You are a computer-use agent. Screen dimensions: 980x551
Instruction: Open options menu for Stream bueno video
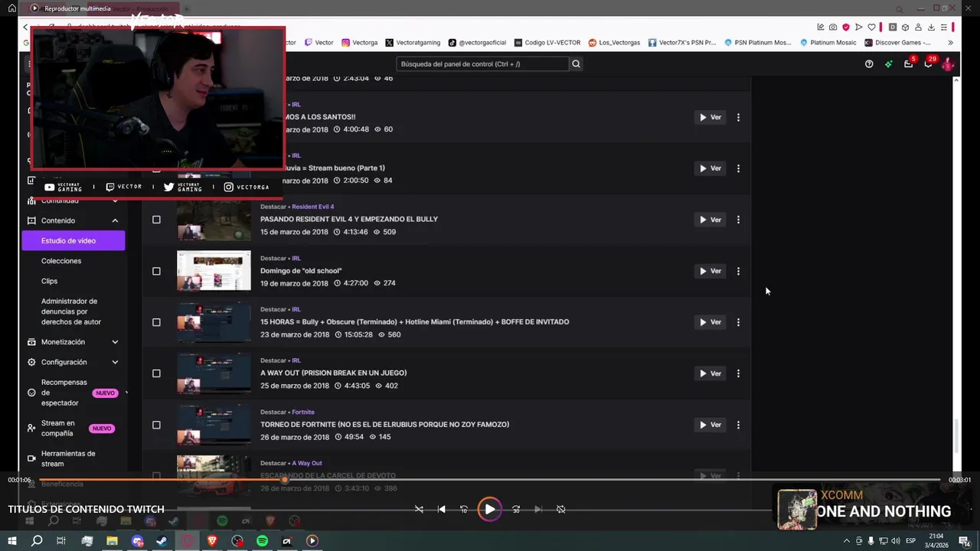(x=738, y=168)
